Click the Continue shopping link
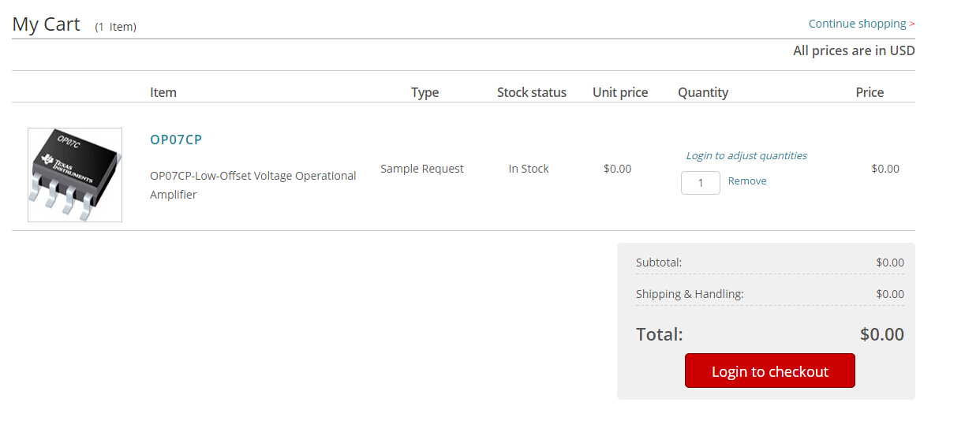This screenshot has width=980, height=432. 861,24
